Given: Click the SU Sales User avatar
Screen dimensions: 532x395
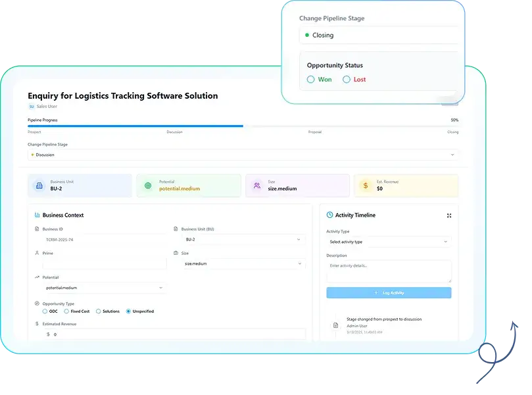Looking at the screenshot, I should tap(31, 106).
